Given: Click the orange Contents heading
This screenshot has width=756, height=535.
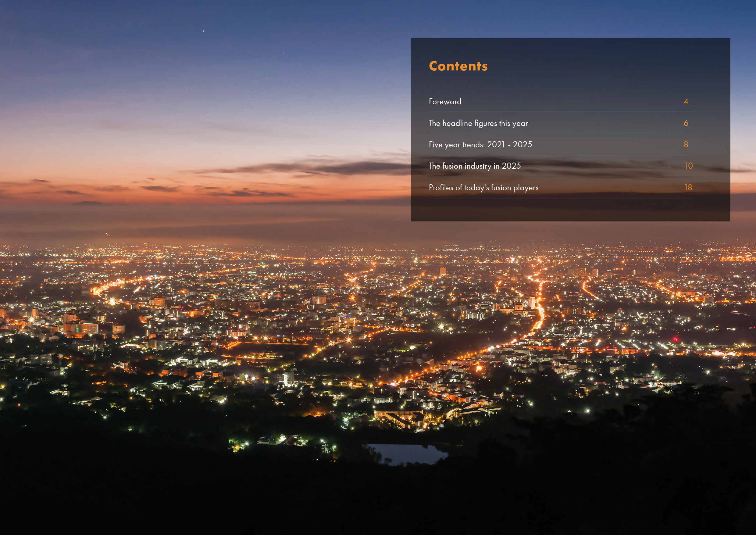Looking at the screenshot, I should (x=458, y=66).
